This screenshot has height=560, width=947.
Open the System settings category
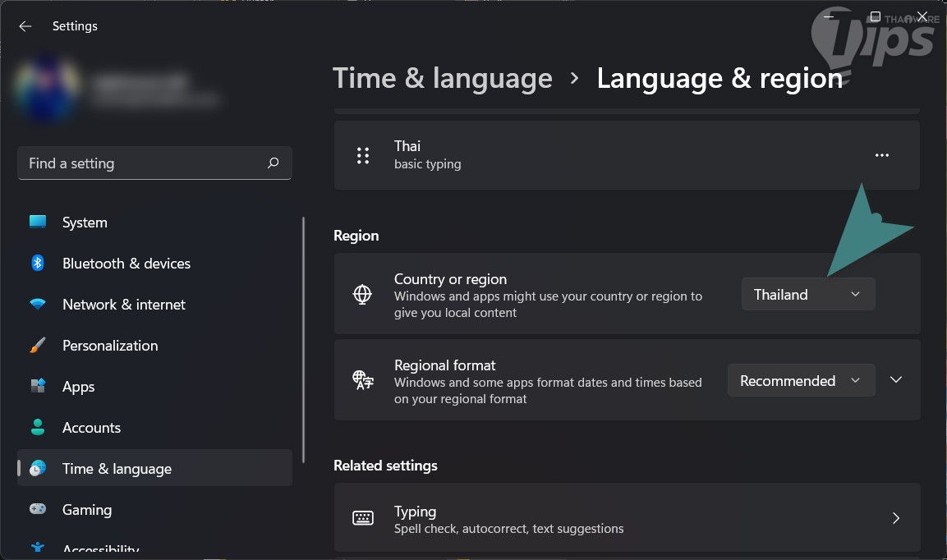pos(85,223)
